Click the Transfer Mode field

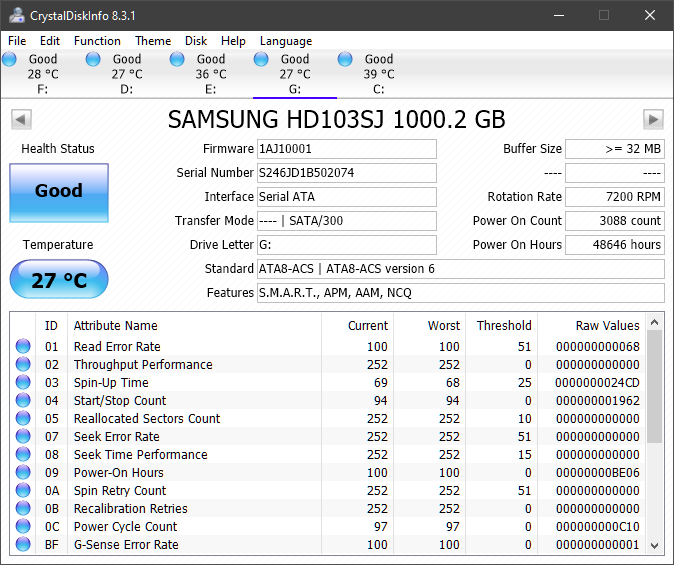347,221
